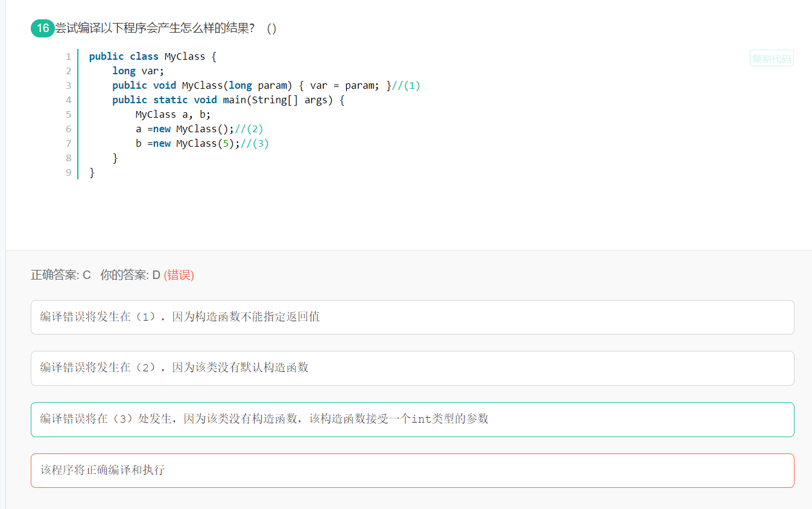This screenshot has height=509, width=812.
Task: Click the green question number 16 badge
Action: [x=43, y=28]
